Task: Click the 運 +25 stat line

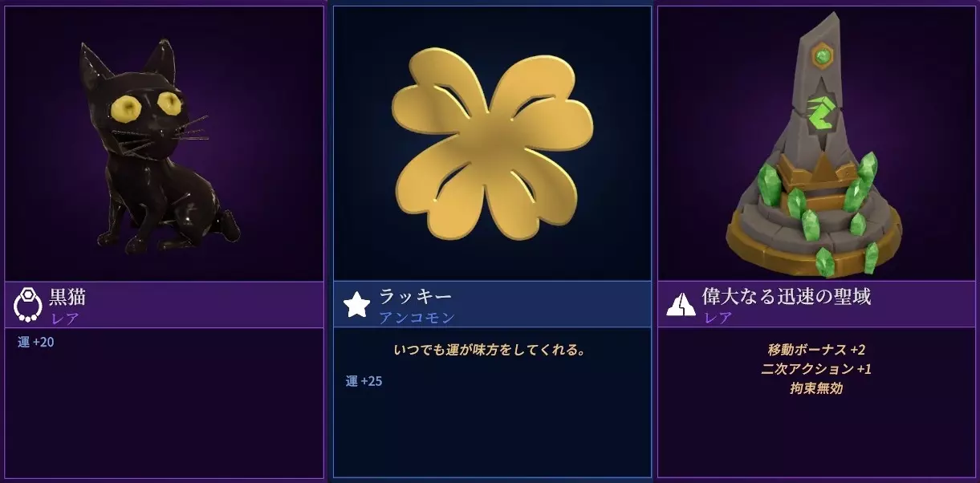Action: [x=364, y=381]
